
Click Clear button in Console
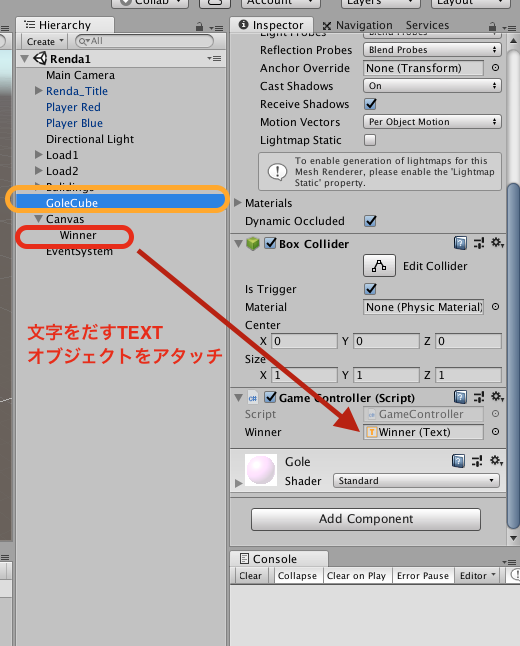click(x=251, y=576)
